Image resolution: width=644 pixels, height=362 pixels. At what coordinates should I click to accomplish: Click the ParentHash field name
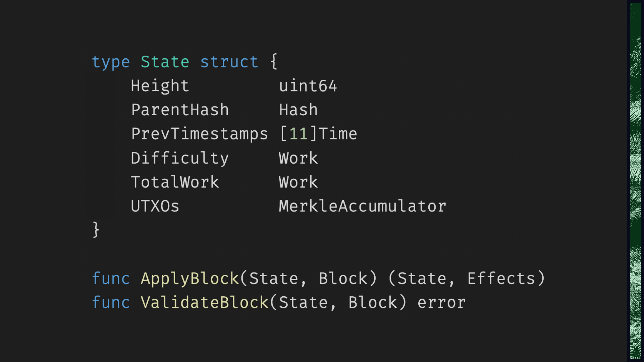point(180,110)
